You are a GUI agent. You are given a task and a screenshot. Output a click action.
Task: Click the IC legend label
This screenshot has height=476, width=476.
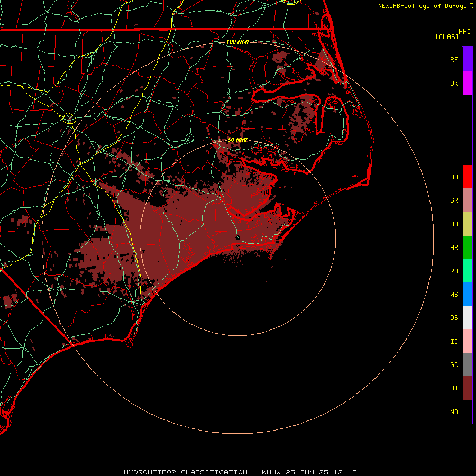[x=454, y=342]
